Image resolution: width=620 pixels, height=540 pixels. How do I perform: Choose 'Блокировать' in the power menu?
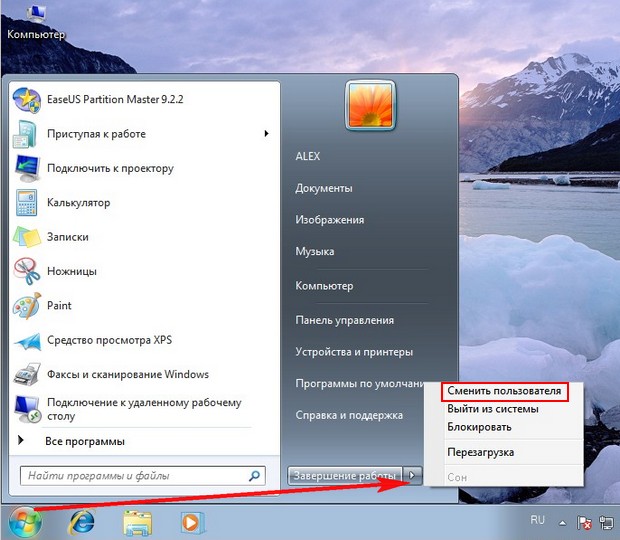[480, 427]
